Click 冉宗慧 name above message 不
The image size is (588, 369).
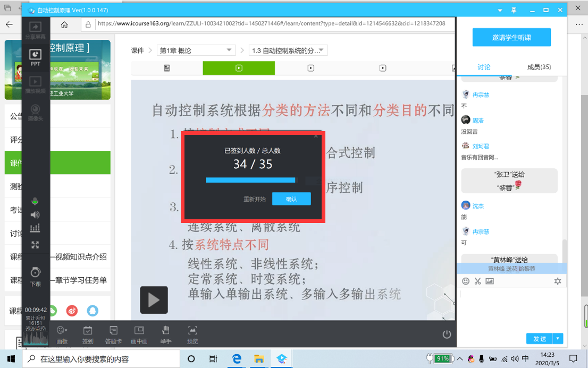click(481, 95)
